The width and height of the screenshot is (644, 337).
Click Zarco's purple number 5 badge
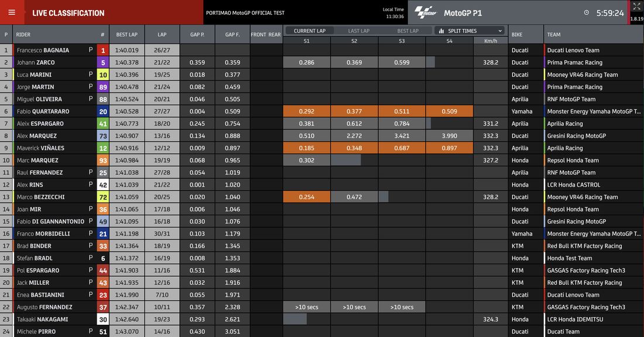click(x=102, y=63)
